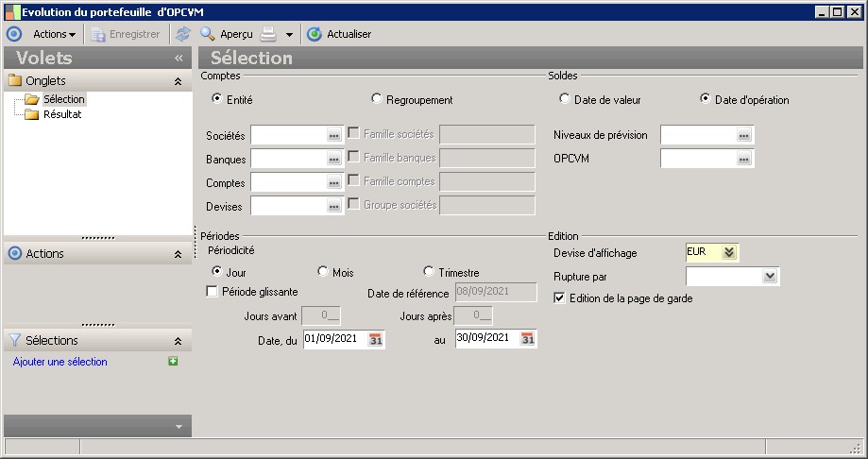Click the Aperçu magnifier icon
This screenshot has width=868, height=459.
(x=208, y=34)
